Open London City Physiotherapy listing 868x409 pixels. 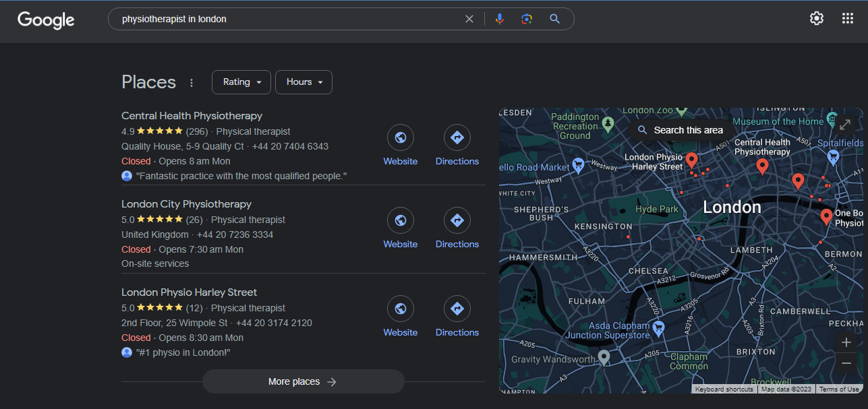pos(186,204)
